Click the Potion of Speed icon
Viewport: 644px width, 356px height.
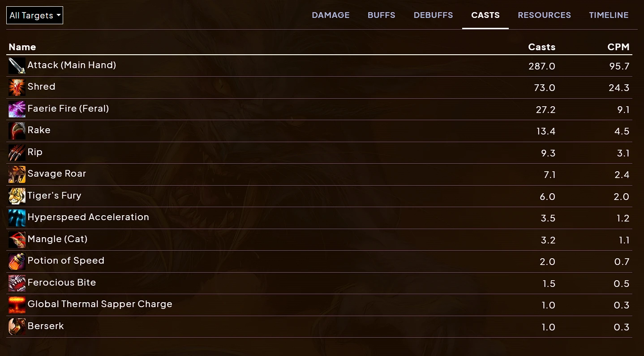click(x=17, y=261)
